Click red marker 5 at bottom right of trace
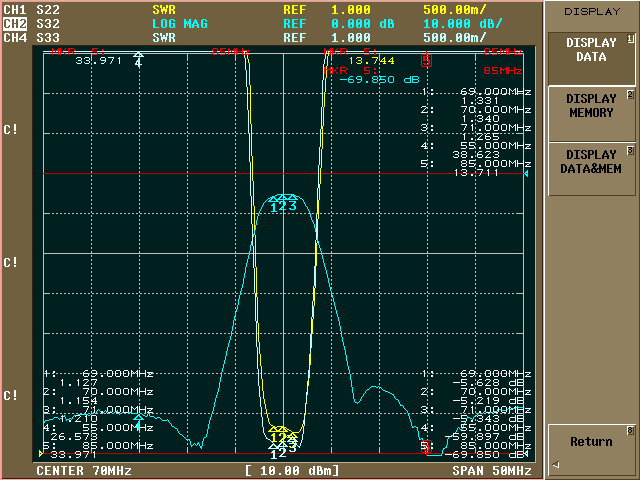The height and width of the screenshot is (480, 640). [425, 446]
